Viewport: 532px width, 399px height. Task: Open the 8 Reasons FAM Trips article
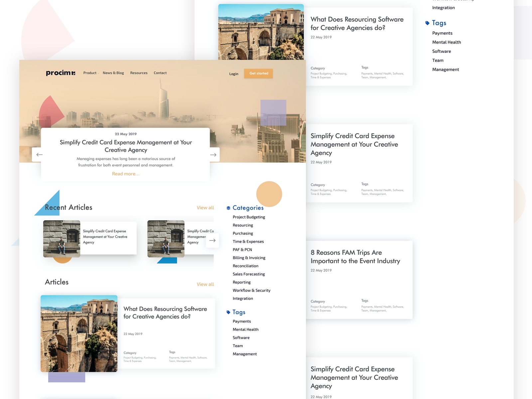tap(355, 257)
